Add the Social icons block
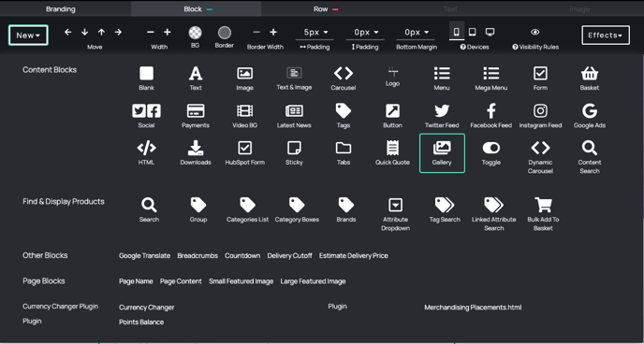The width and height of the screenshot is (644, 344). (146, 116)
